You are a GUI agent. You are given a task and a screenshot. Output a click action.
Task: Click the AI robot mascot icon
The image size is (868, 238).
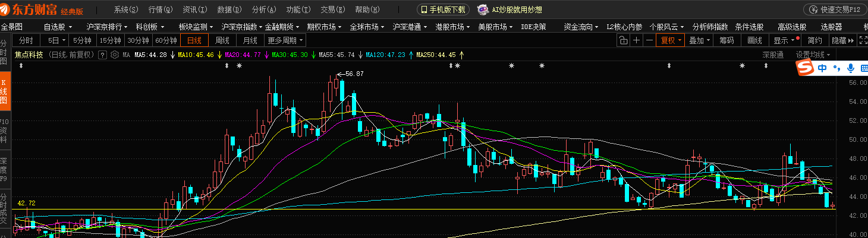[x=482, y=9]
